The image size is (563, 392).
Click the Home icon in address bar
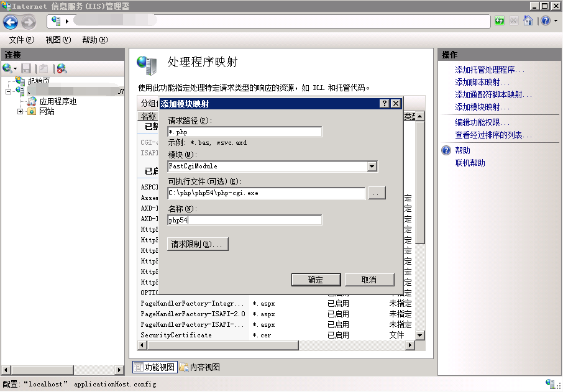(528, 21)
